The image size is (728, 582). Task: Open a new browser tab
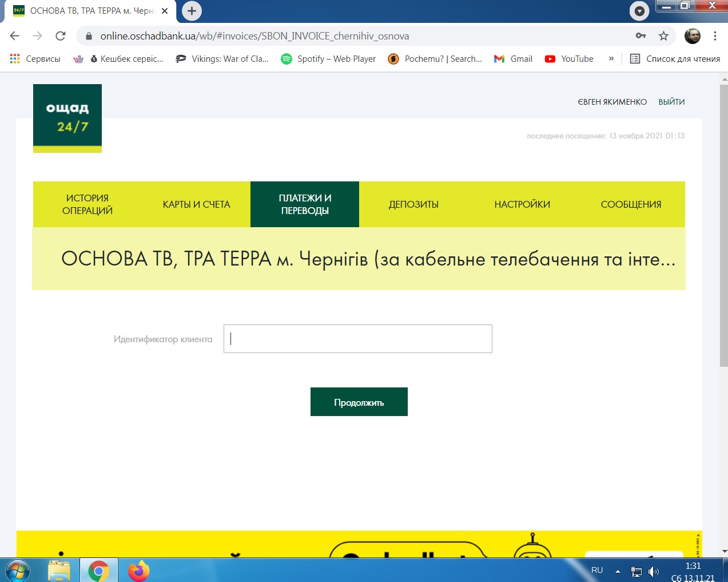point(192,11)
